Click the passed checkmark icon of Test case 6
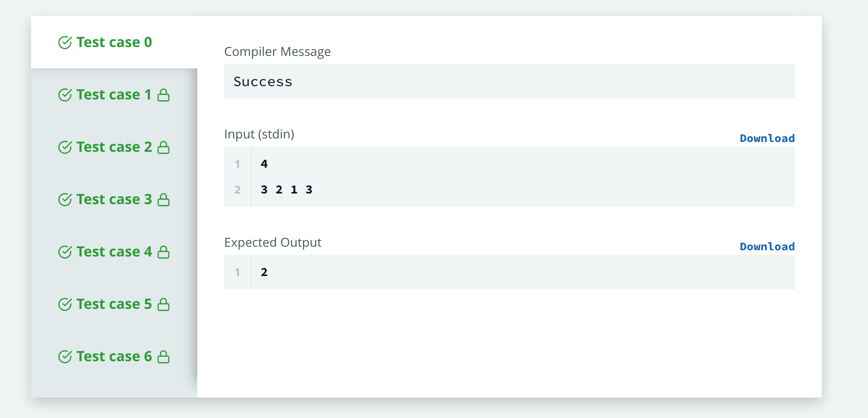 pos(65,357)
